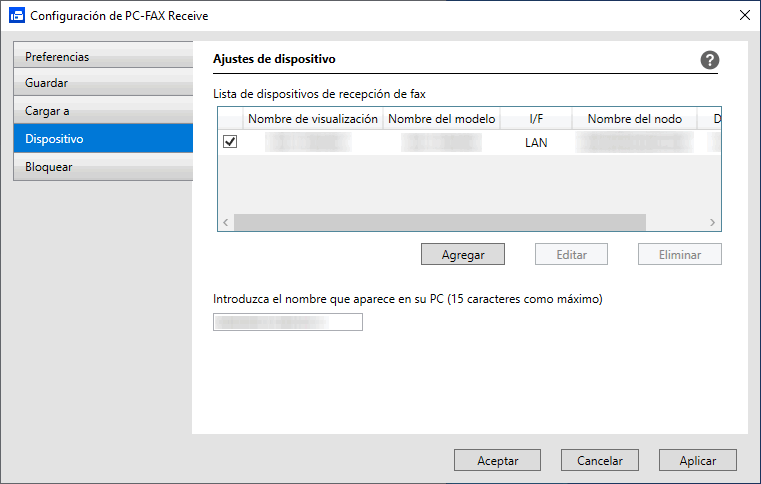This screenshot has height=484, width=761.
Task: Click the Aceptar button
Action: (x=497, y=460)
